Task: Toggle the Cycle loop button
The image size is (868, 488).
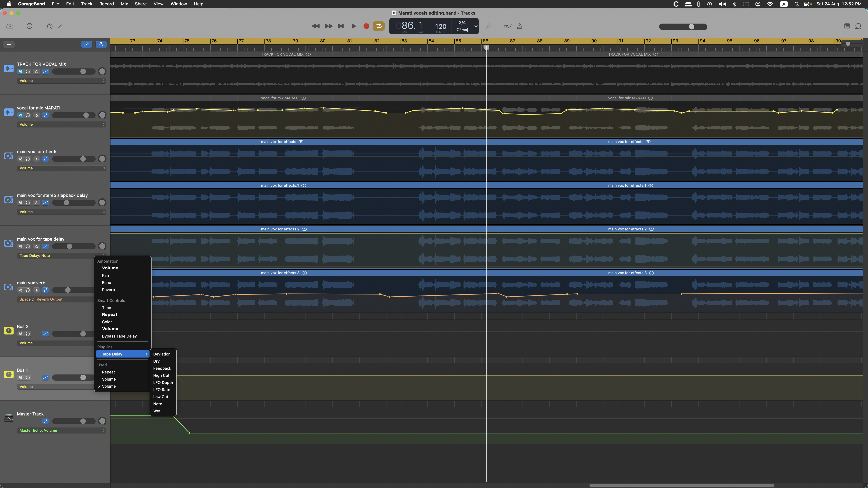Action: tap(378, 26)
